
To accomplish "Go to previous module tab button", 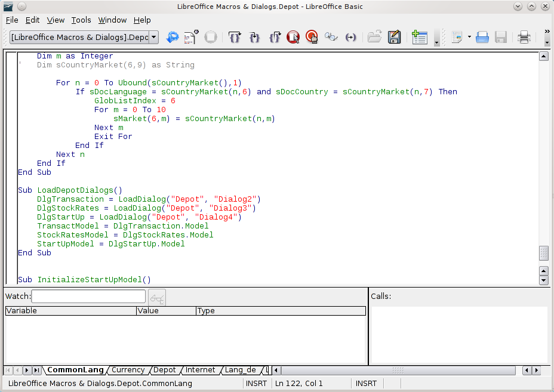I will 17,370.
